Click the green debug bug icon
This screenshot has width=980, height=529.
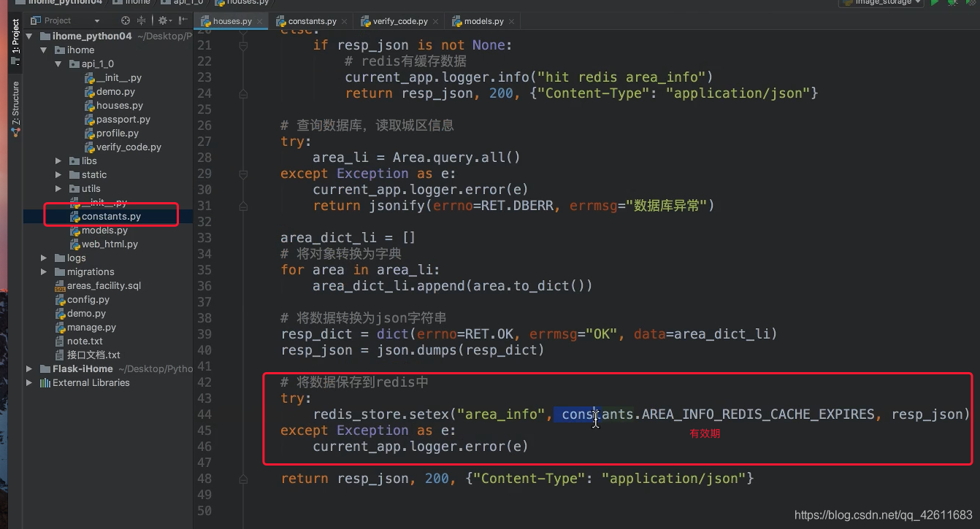[x=953, y=3]
